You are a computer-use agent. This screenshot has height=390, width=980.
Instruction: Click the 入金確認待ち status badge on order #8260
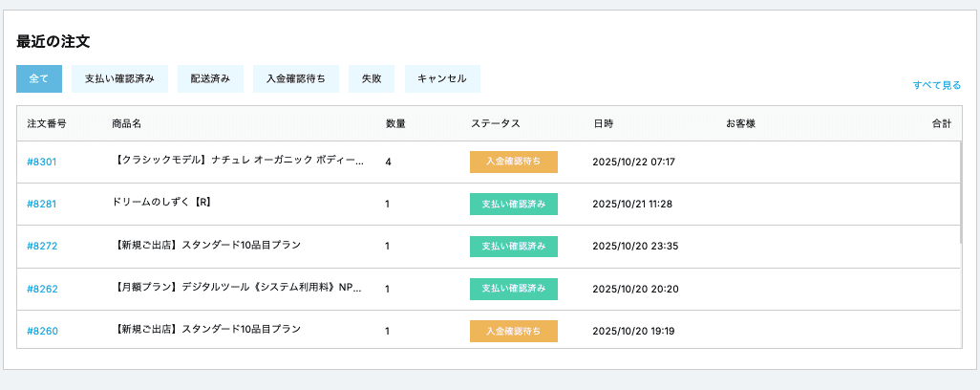513,331
